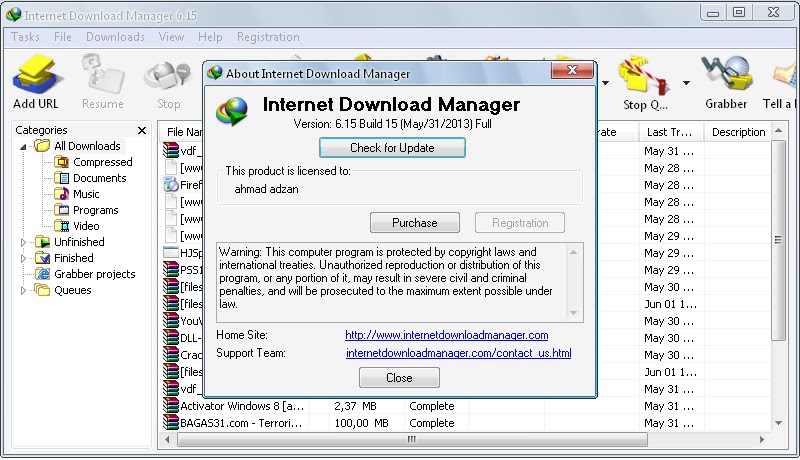The image size is (800, 460).
Task: Close the Categories panel with X
Action: 142,131
